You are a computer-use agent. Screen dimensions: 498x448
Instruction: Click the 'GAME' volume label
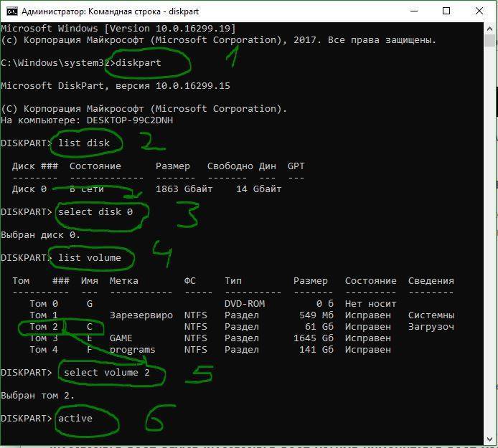coord(121,338)
